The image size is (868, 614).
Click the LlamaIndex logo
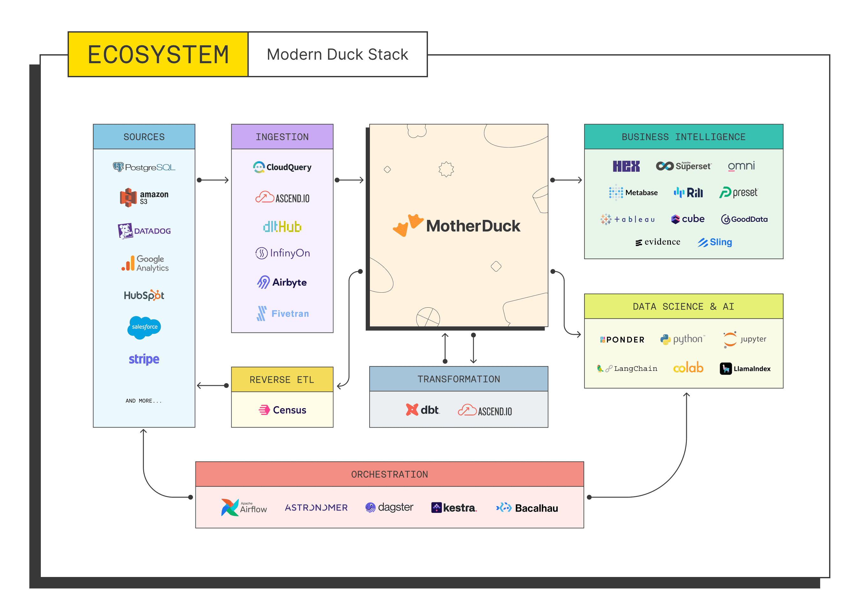[x=745, y=369]
